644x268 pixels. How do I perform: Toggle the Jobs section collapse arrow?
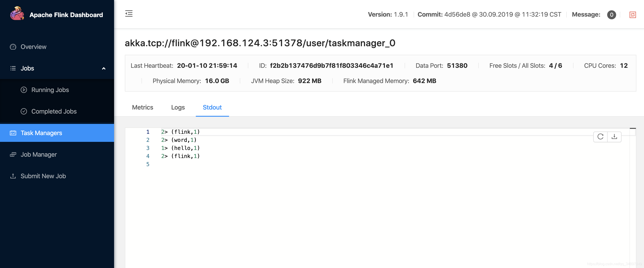coord(104,68)
